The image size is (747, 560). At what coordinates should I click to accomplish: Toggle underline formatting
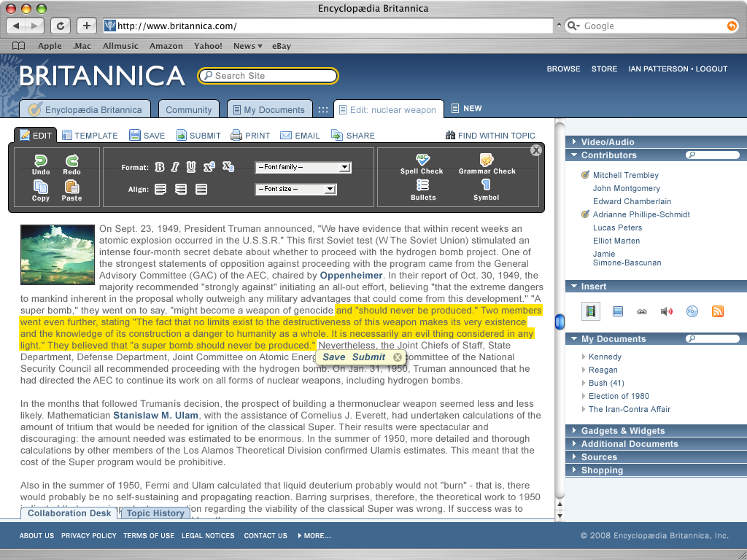pos(191,167)
